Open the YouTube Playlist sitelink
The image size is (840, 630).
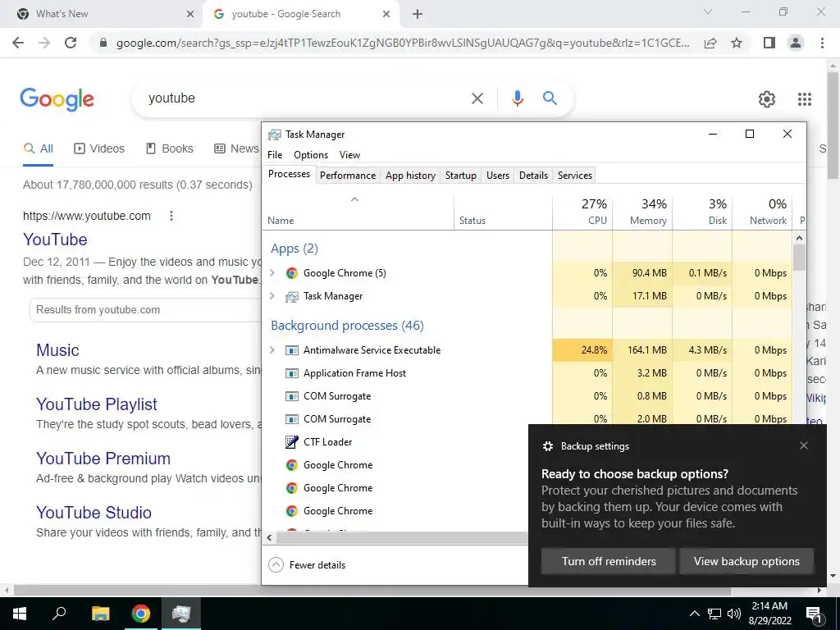tap(97, 404)
